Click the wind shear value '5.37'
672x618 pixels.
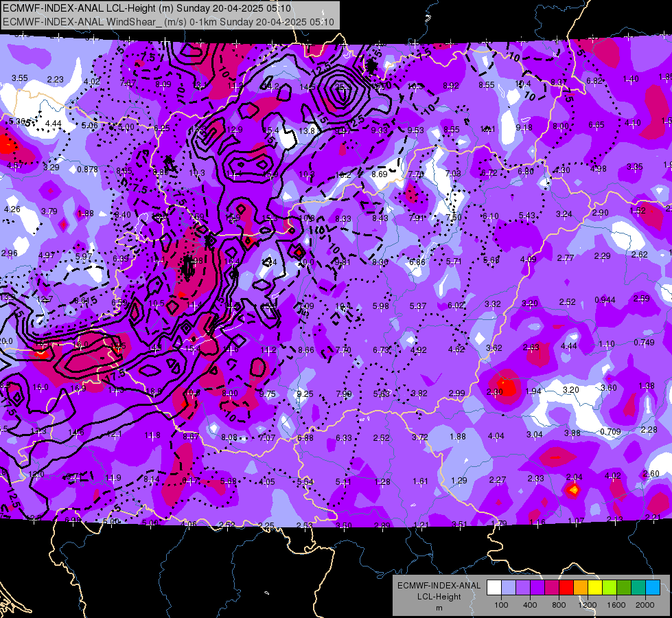point(418,306)
